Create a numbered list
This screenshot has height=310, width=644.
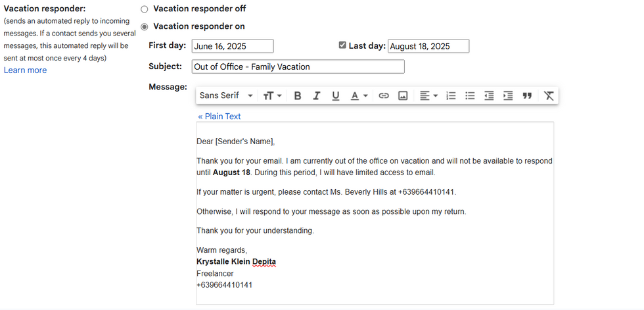[x=451, y=96]
